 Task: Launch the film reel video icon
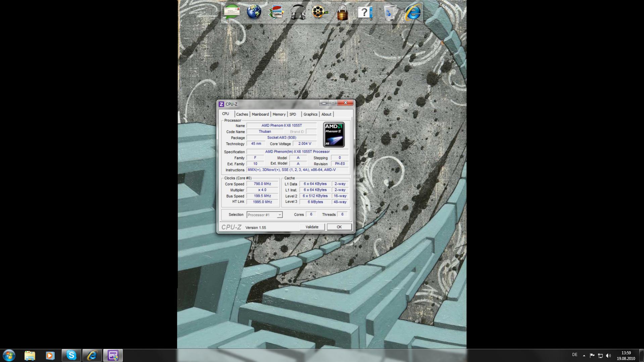click(319, 12)
